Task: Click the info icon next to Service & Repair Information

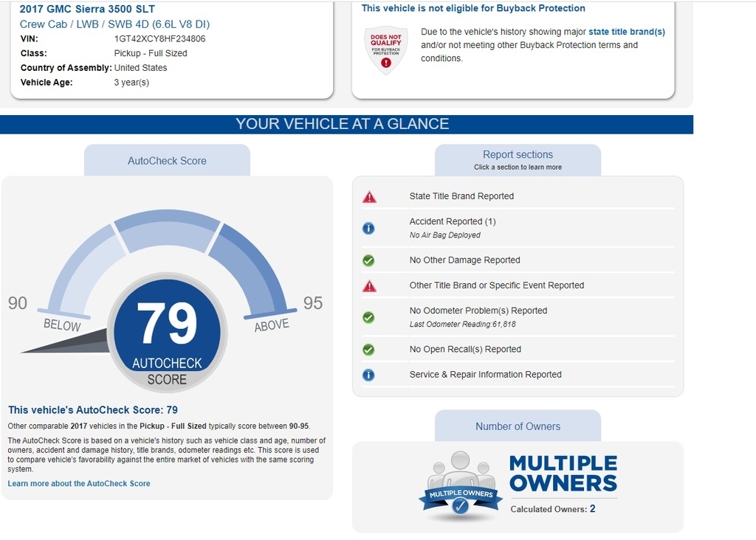Action: 368,375
